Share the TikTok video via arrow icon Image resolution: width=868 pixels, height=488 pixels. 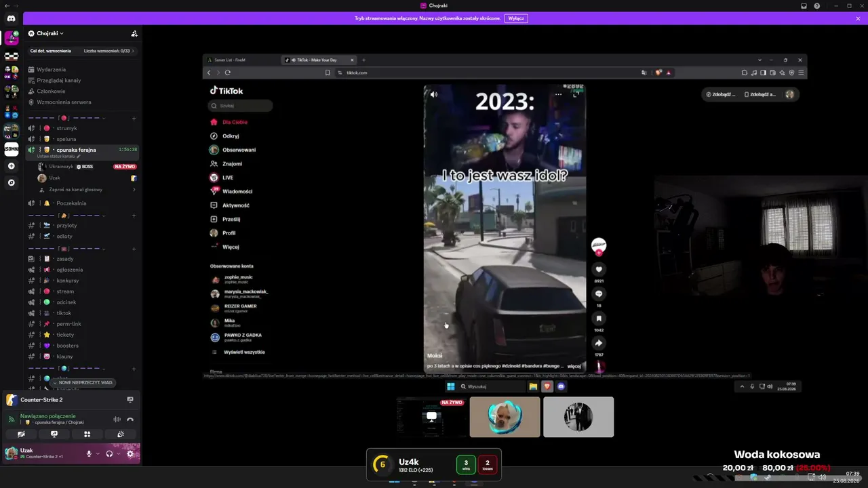point(599,343)
